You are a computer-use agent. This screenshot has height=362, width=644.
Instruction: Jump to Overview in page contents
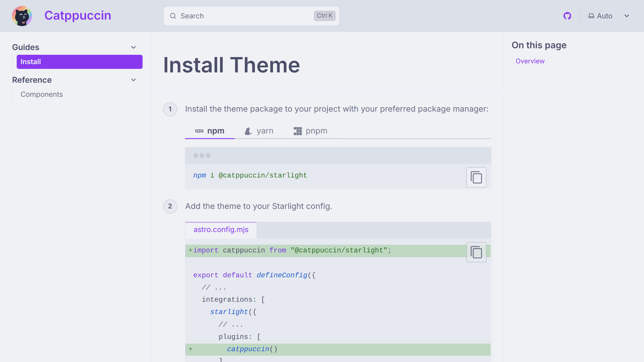pyautogui.click(x=530, y=61)
